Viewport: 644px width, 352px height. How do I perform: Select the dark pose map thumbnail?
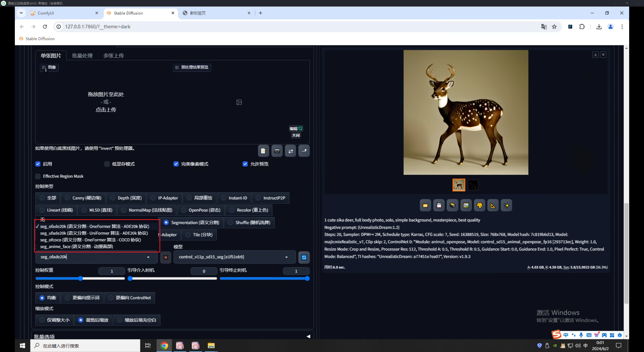[473, 185]
